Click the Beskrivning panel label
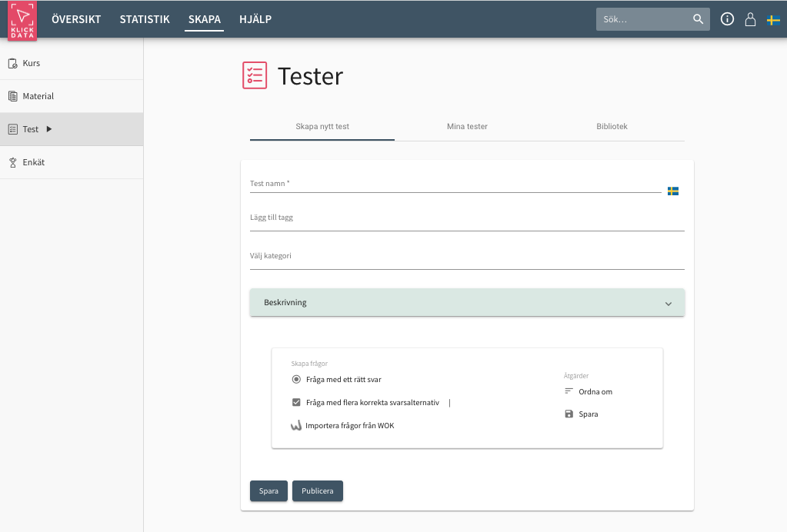The width and height of the screenshot is (787, 532). (285, 302)
